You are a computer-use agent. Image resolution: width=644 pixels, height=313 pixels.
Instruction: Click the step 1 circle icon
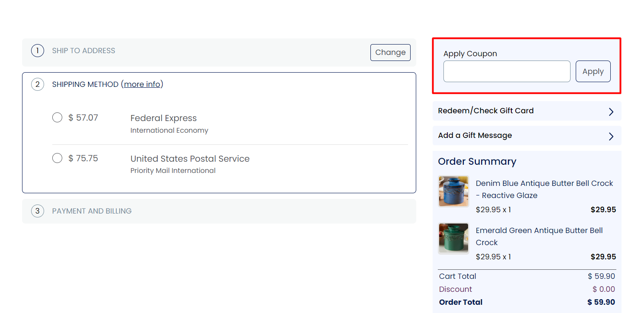[x=38, y=51]
